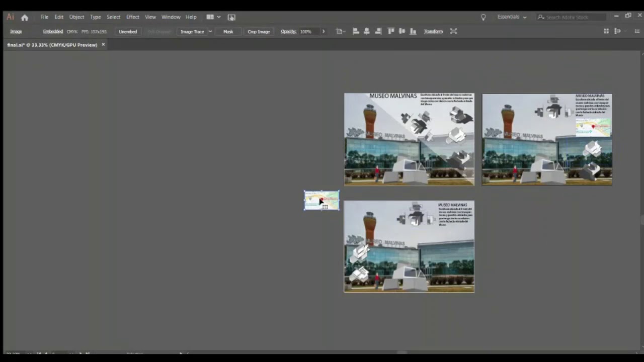Image resolution: width=644 pixels, height=362 pixels.
Task: Open the View menu
Action: point(150,17)
